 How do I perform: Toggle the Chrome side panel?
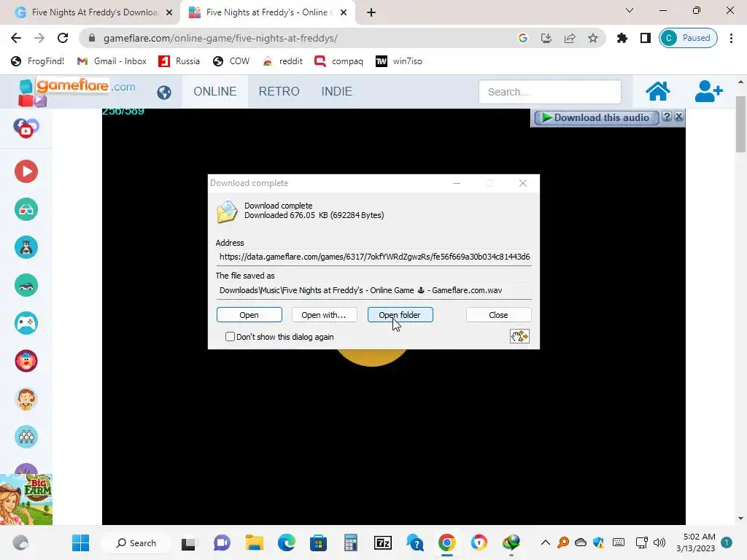click(645, 38)
